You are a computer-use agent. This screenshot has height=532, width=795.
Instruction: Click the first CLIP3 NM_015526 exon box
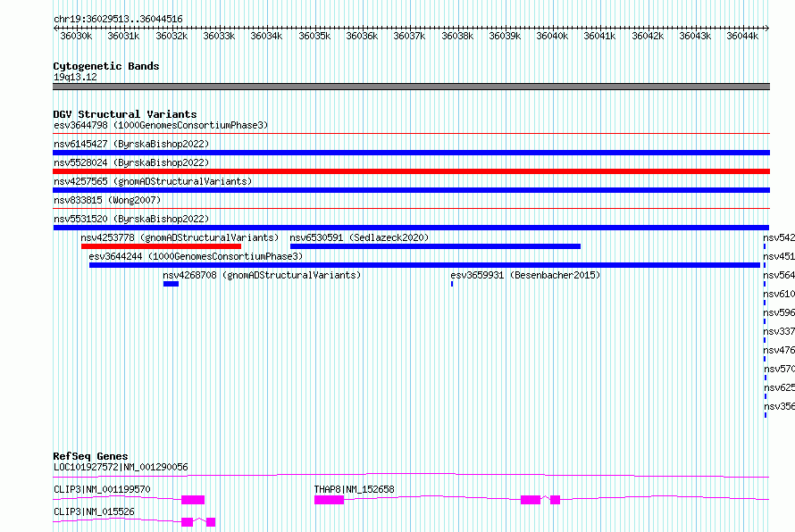(x=187, y=522)
